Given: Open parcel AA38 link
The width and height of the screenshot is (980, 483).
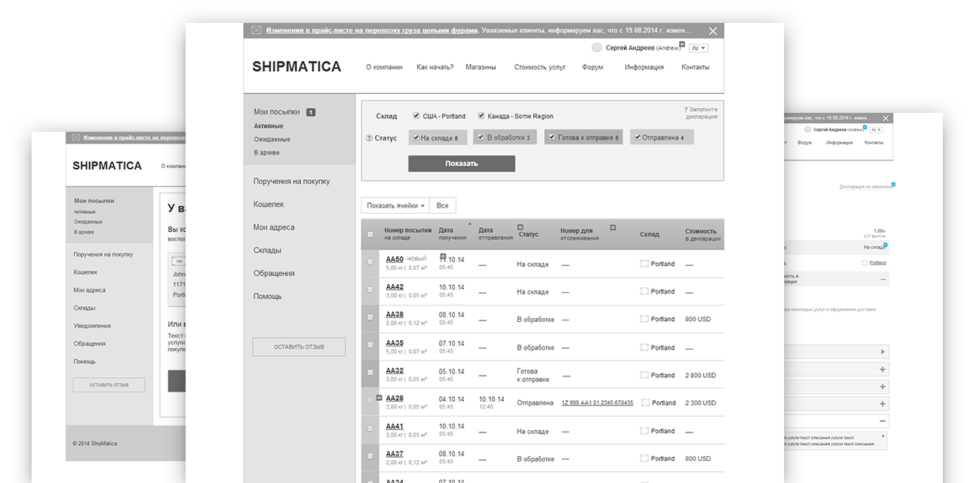Looking at the screenshot, I should (395, 315).
